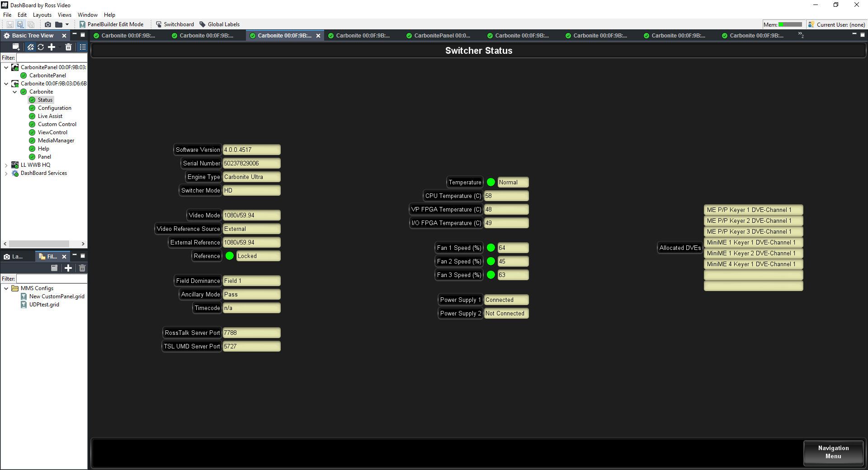Image resolution: width=868 pixels, height=470 pixels.
Task: Close the Basic Tree View tab
Action: [64, 36]
